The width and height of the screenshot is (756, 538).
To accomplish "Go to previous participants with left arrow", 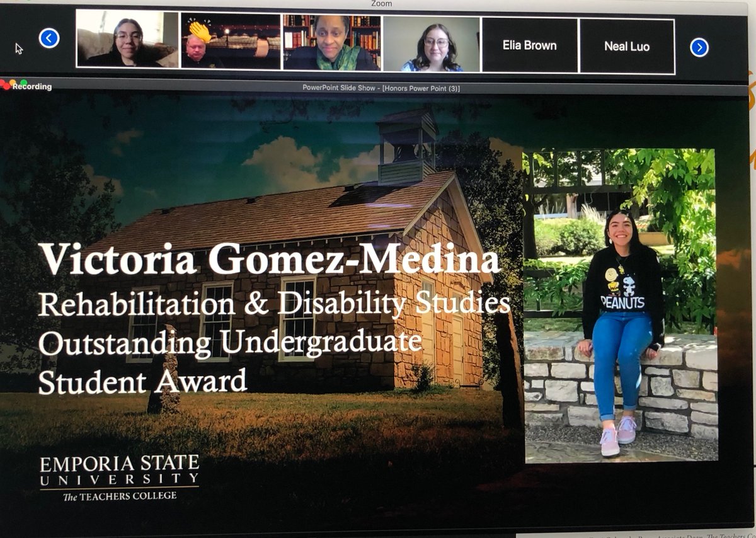I will [x=49, y=38].
